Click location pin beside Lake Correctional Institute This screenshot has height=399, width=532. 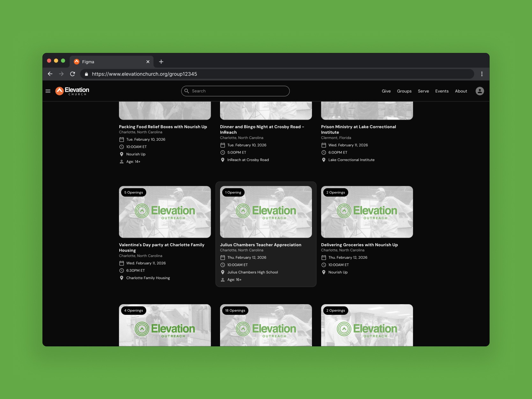(324, 160)
